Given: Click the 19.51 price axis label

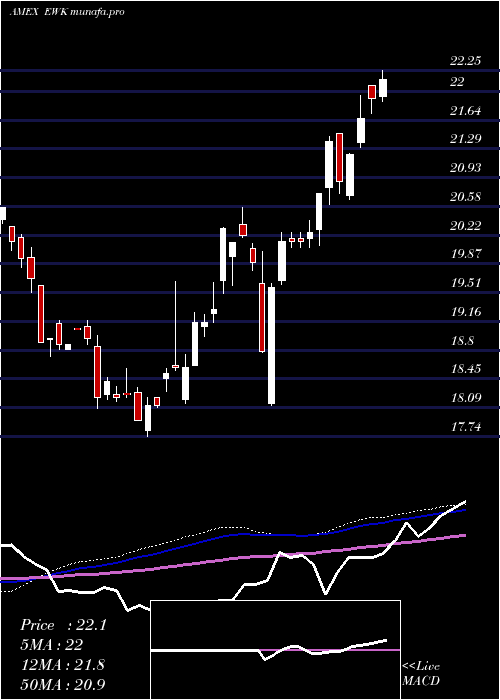Looking at the screenshot, I should [x=466, y=283].
